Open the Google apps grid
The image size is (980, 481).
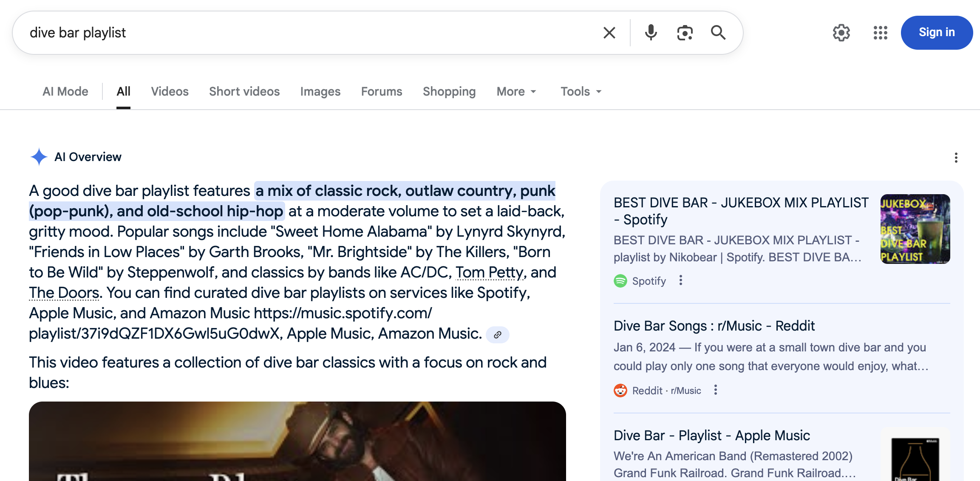(880, 32)
